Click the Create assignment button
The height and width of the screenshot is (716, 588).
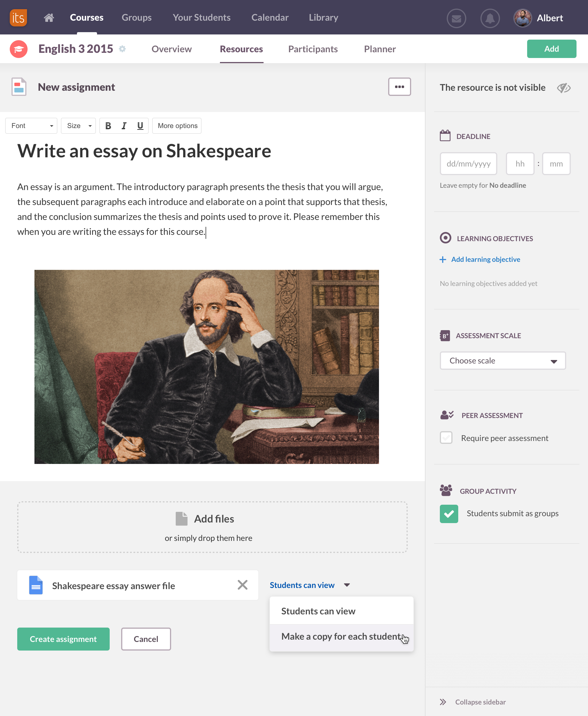(63, 639)
